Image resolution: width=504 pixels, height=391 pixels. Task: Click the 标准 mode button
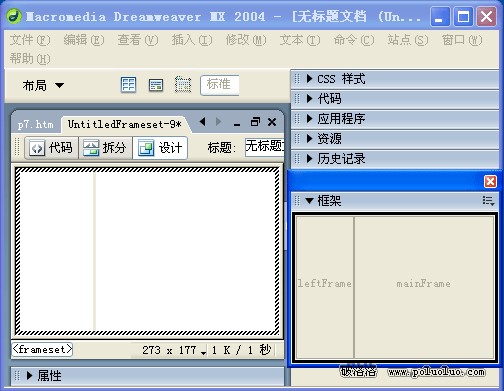(x=220, y=85)
